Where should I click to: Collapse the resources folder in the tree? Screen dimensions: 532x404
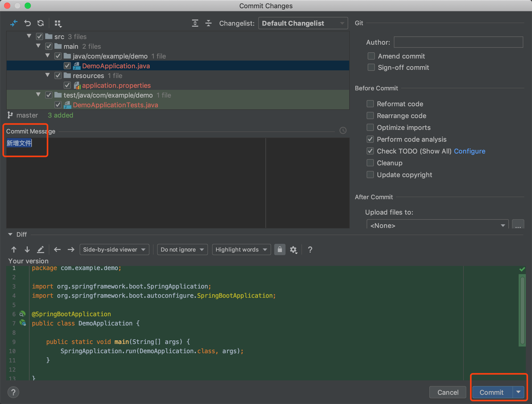47,75
